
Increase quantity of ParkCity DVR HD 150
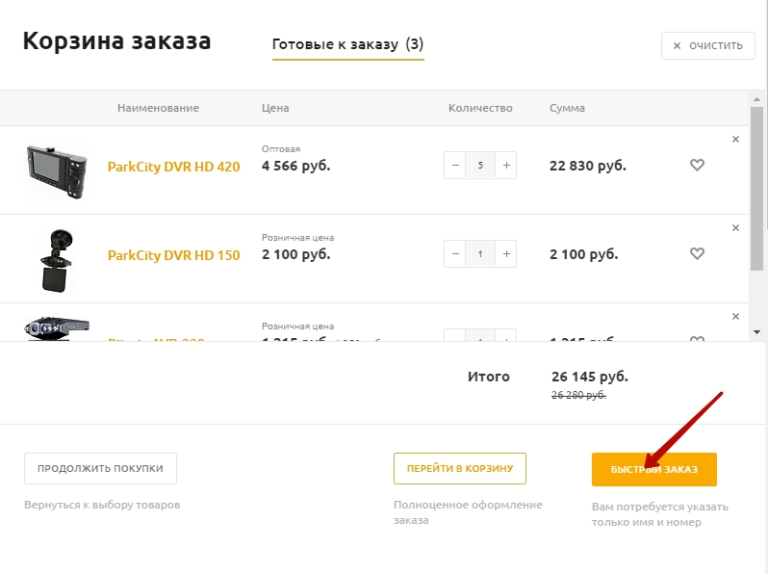click(506, 254)
